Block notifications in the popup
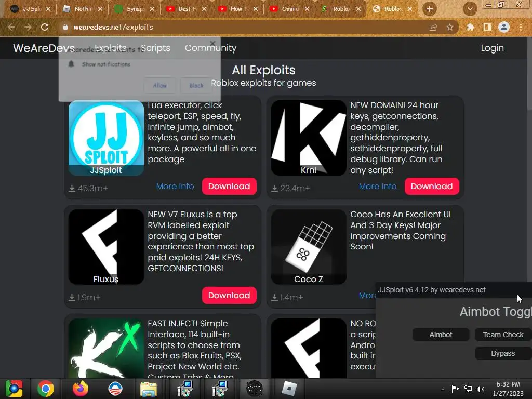This screenshot has height=399, width=532. pyautogui.click(x=196, y=86)
